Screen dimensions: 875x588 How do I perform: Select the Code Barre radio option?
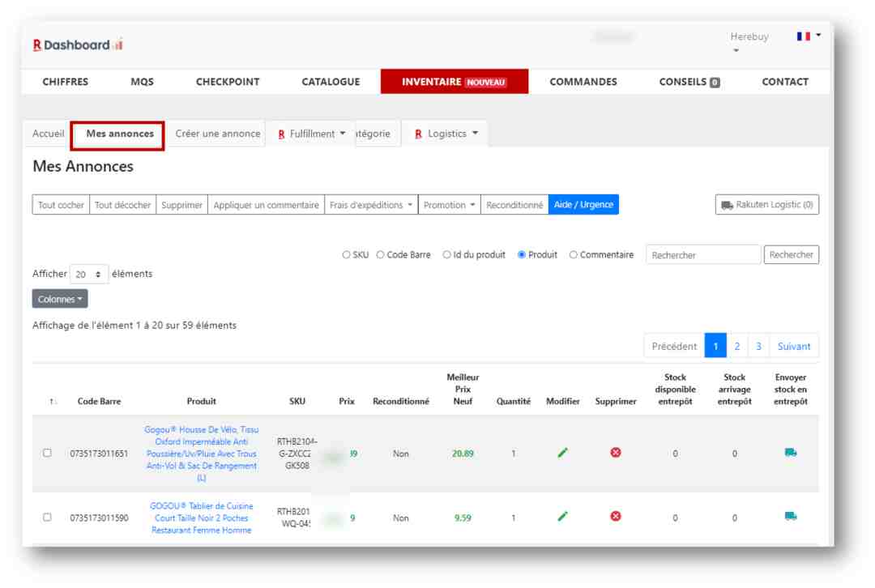pos(380,255)
